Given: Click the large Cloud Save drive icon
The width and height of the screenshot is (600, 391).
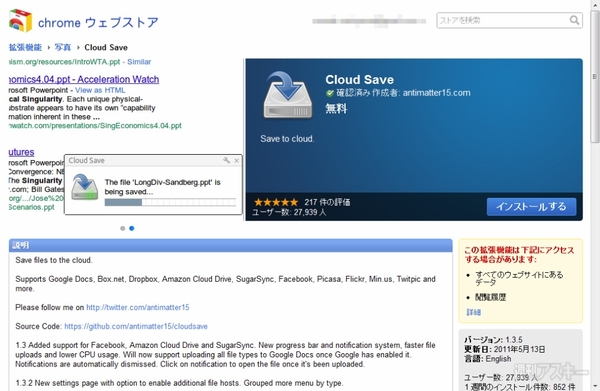Looking at the screenshot, I should pyautogui.click(x=287, y=95).
